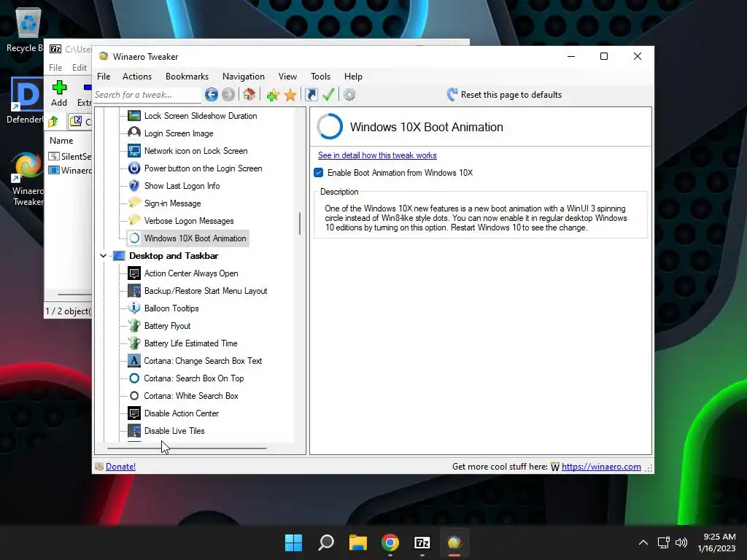Select Cortana: White Search Box icon
Image resolution: width=747 pixels, height=560 pixels.
[x=134, y=396]
